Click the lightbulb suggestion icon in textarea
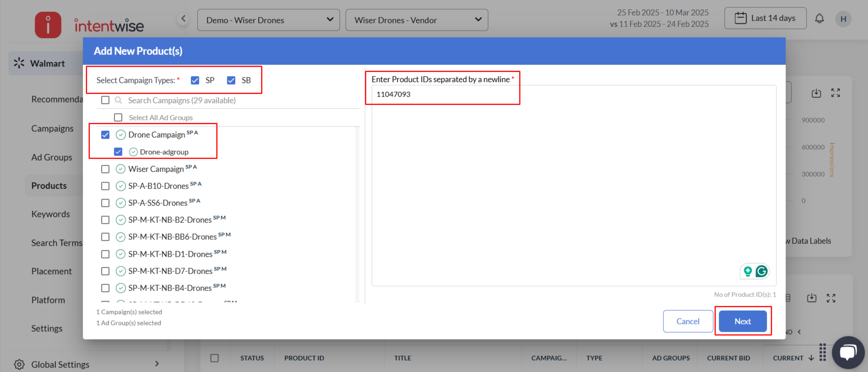 click(x=748, y=271)
